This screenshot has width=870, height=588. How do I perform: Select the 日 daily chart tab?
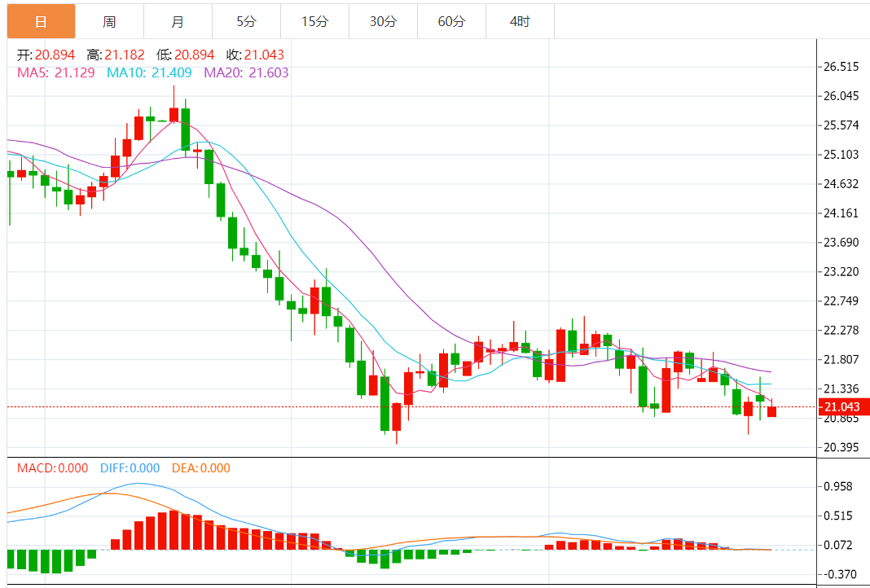41,22
